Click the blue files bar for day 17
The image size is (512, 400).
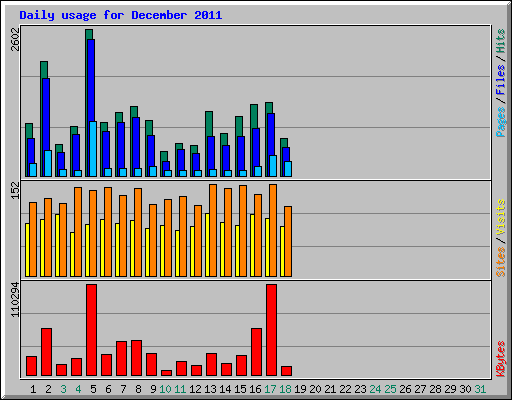271,134
